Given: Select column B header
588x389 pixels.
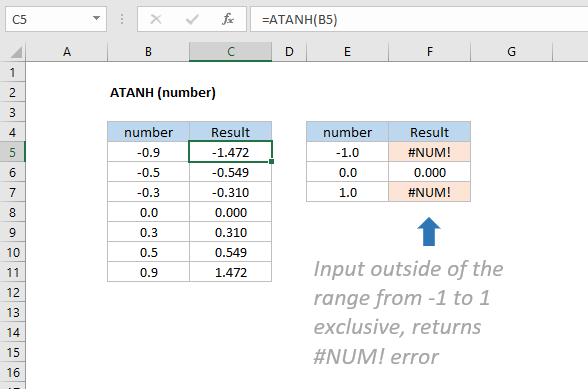Looking at the screenshot, I should point(148,52).
